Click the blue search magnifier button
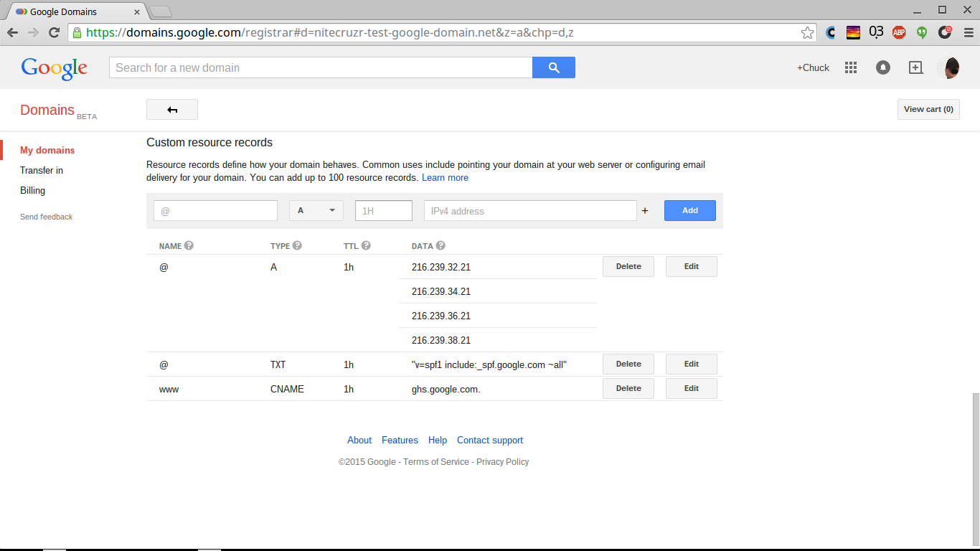 554,67
